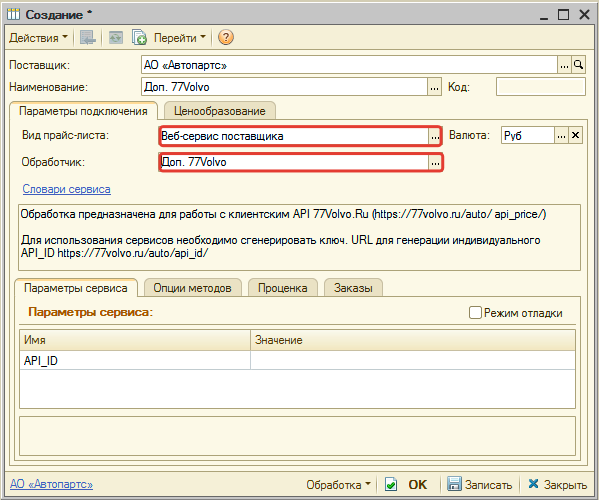The height and width of the screenshot is (500, 599).
Task: Switch to the Проценка tab
Action: click(x=282, y=288)
